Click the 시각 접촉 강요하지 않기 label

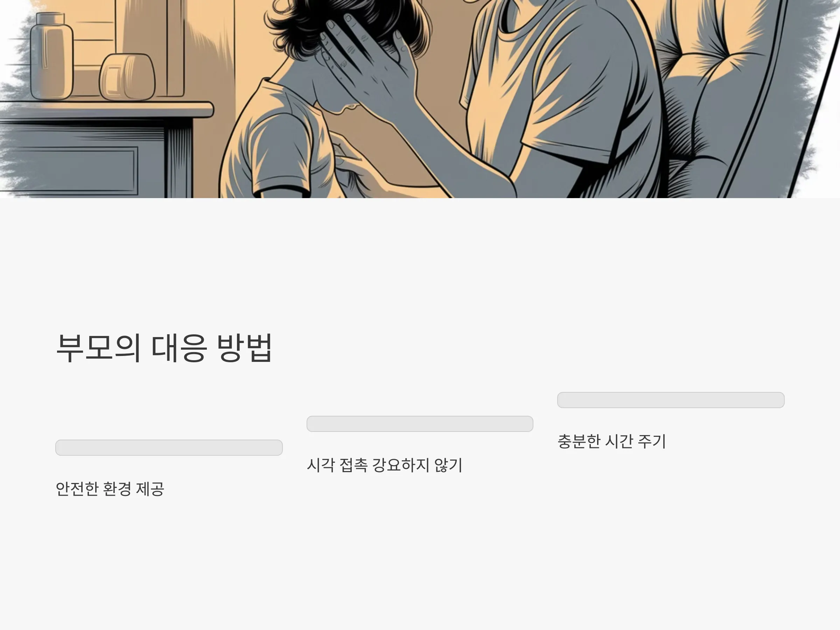point(385,465)
